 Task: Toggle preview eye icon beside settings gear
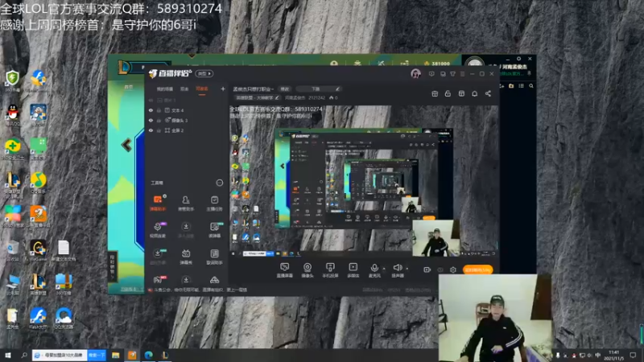point(440,269)
